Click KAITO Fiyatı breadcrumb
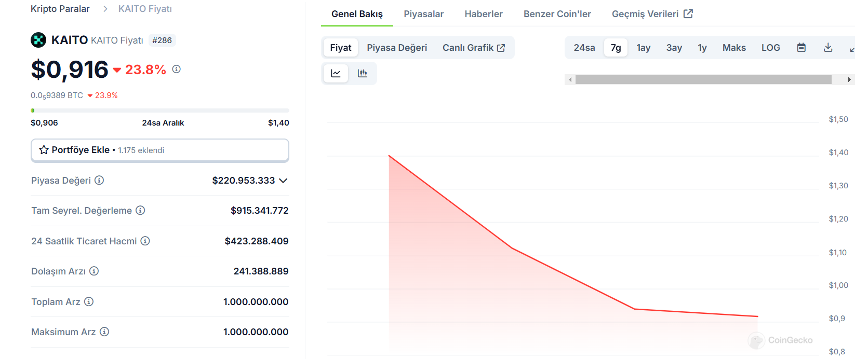The width and height of the screenshot is (868, 359). tap(145, 9)
